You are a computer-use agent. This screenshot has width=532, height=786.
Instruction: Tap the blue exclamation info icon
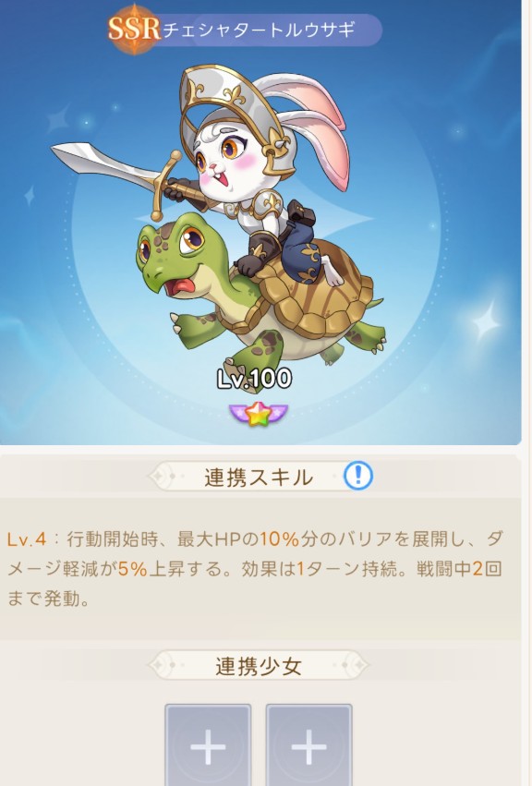(358, 476)
